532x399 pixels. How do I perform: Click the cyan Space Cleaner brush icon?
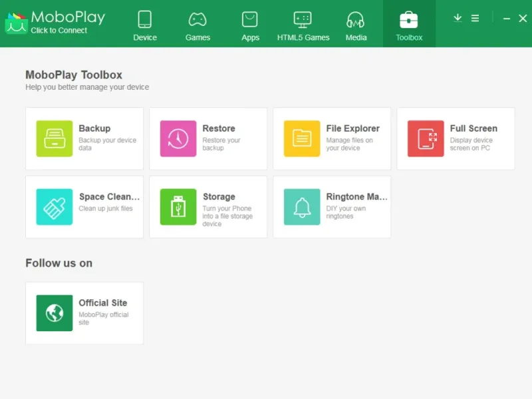click(x=55, y=207)
